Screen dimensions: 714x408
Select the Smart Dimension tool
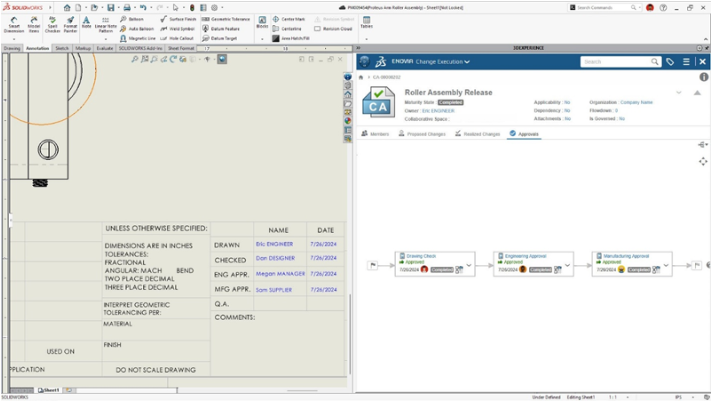[x=14, y=25]
